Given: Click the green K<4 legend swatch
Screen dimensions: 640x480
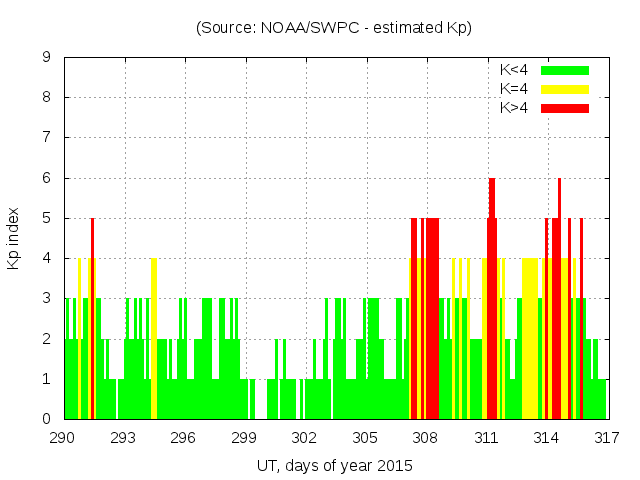Looking at the screenshot, I should coord(565,70).
